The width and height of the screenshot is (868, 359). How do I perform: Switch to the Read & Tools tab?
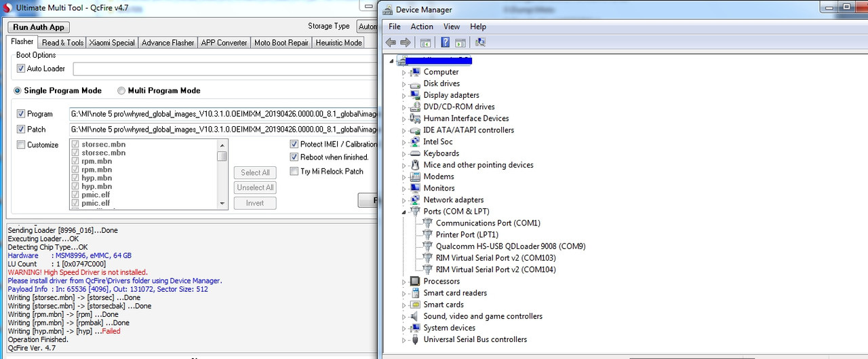click(x=62, y=42)
